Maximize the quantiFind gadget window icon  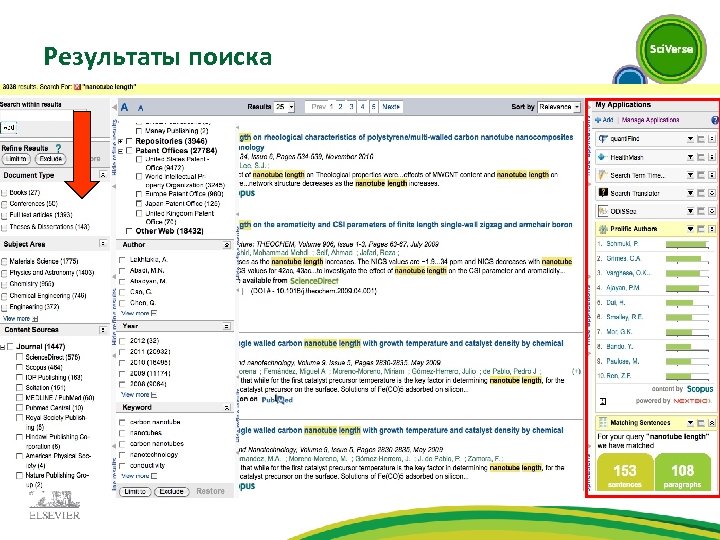(701, 139)
